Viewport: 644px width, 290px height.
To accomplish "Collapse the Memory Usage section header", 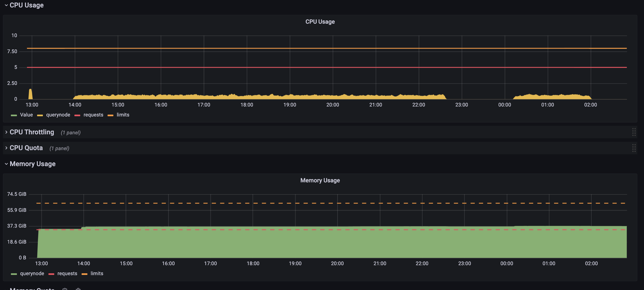I will point(6,164).
